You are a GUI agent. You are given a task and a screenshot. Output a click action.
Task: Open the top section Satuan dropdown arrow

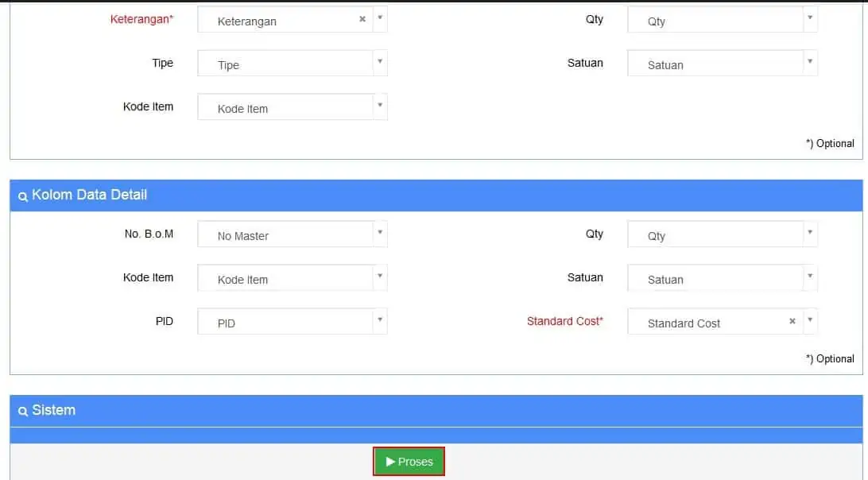(810, 62)
